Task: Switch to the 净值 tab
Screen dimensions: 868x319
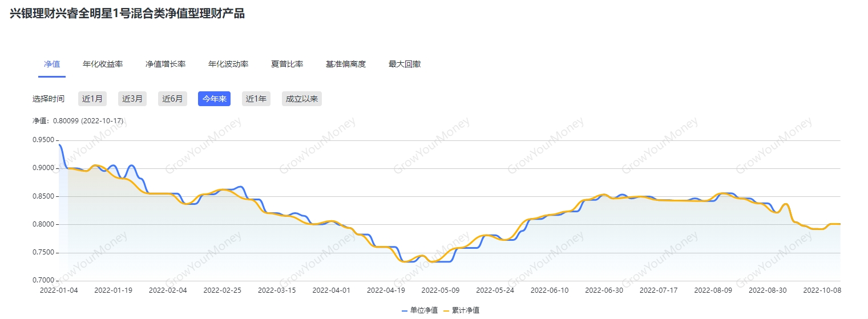Action: [x=52, y=64]
